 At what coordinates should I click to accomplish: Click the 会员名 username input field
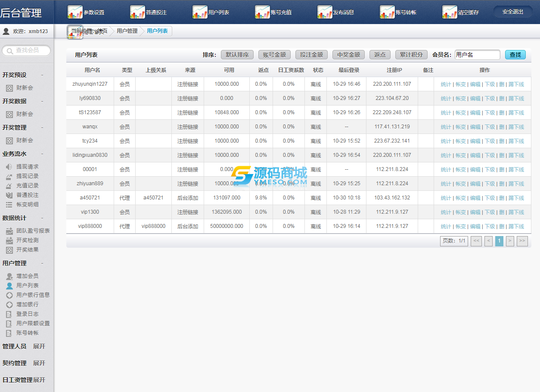[x=477, y=55]
